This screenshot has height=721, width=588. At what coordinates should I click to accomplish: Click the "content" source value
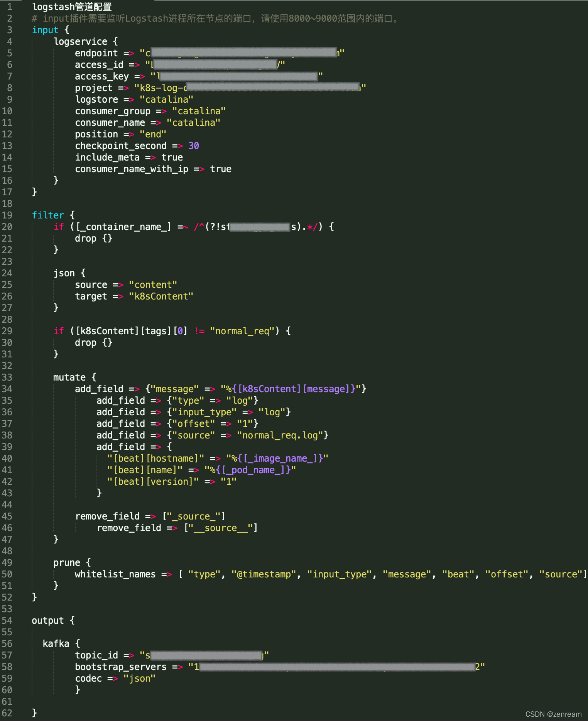point(153,285)
